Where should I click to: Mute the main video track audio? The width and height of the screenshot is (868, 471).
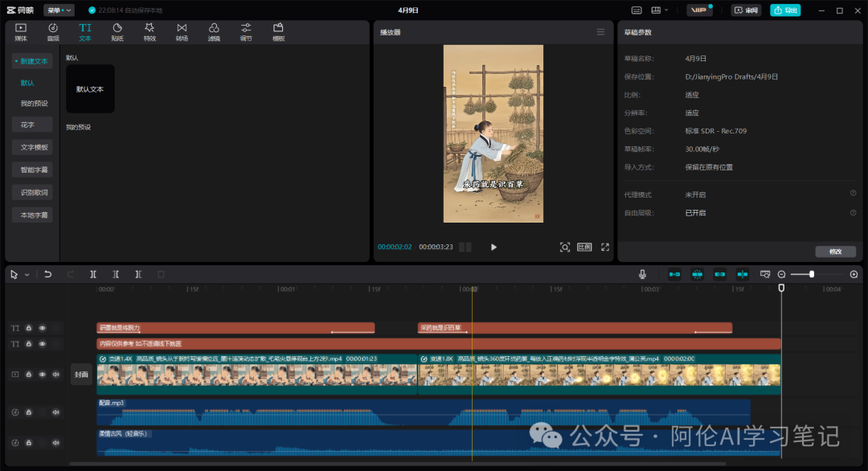(56, 374)
